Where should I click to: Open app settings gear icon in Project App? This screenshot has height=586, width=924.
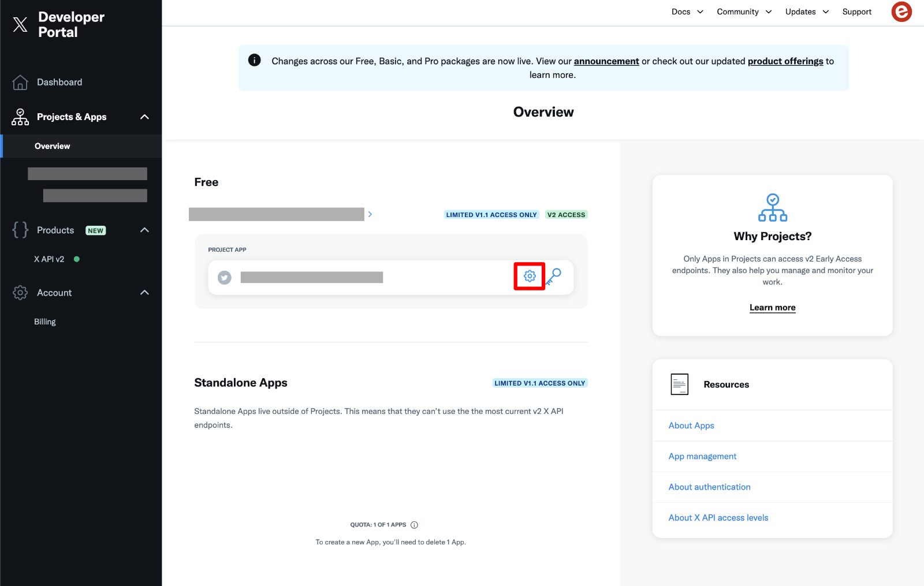pyautogui.click(x=530, y=276)
